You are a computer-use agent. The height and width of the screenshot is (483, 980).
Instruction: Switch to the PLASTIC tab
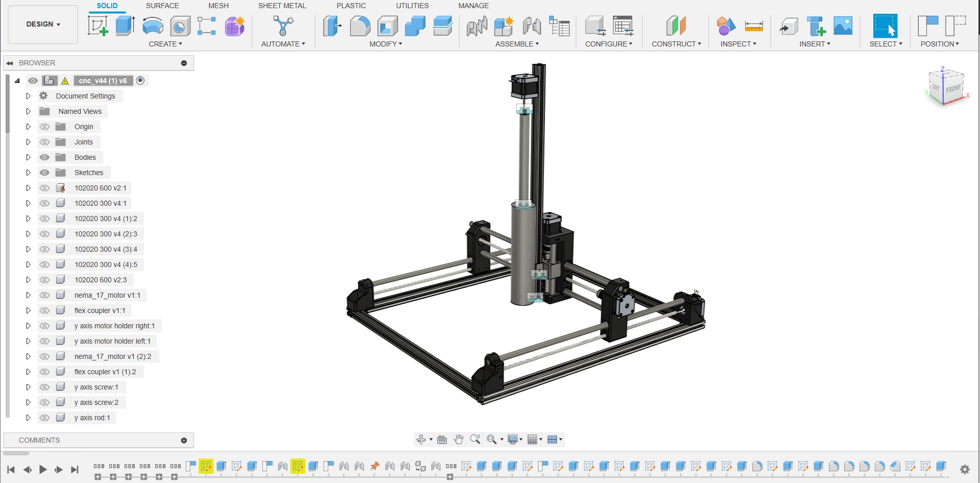pyautogui.click(x=351, y=6)
